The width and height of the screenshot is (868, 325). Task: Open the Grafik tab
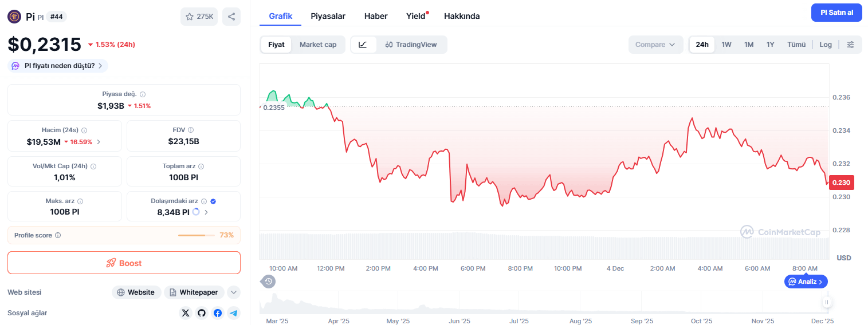(x=281, y=16)
